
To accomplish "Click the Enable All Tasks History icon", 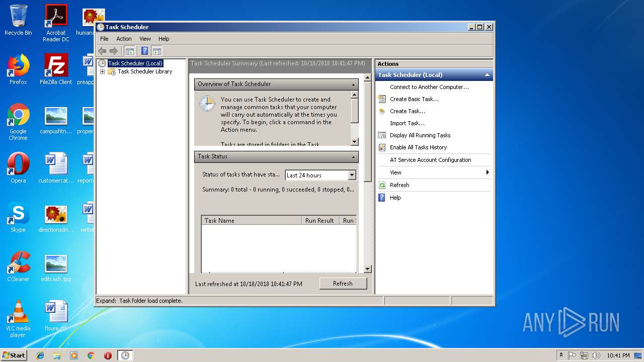I will tap(382, 147).
